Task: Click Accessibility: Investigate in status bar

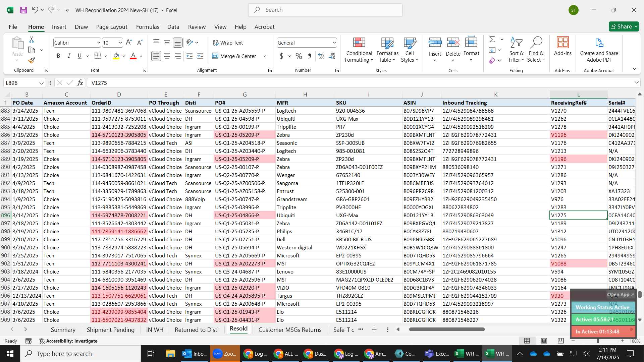Action: point(68,341)
